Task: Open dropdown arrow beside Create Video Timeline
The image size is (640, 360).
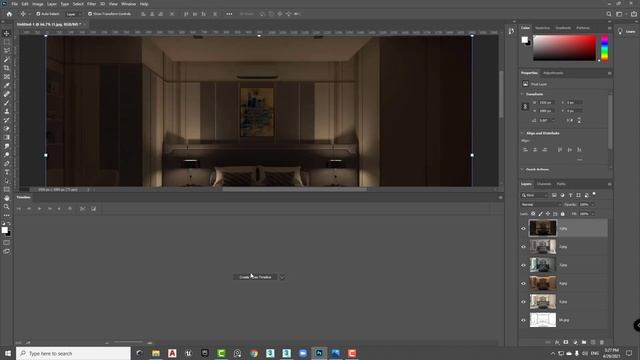Action: (282, 277)
